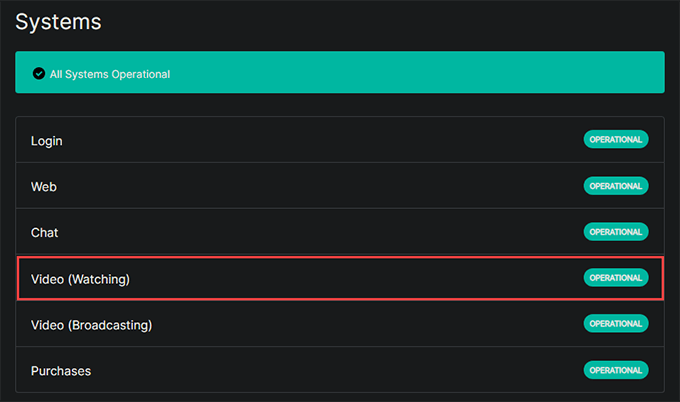This screenshot has height=402, width=680.
Task: Click the All Systems Operational checkmark icon
Action: pos(39,74)
